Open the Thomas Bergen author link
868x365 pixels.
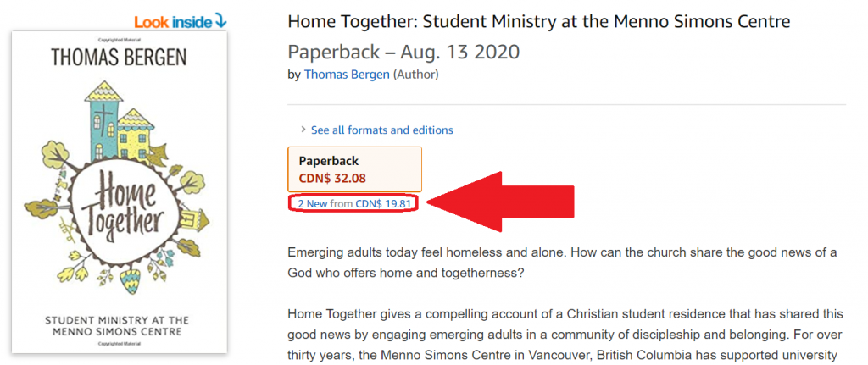tap(347, 75)
